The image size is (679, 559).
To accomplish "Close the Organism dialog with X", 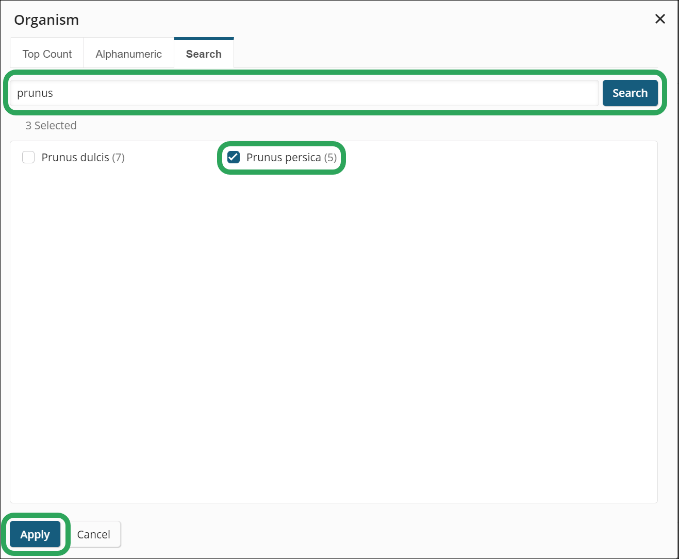I will 660,19.
